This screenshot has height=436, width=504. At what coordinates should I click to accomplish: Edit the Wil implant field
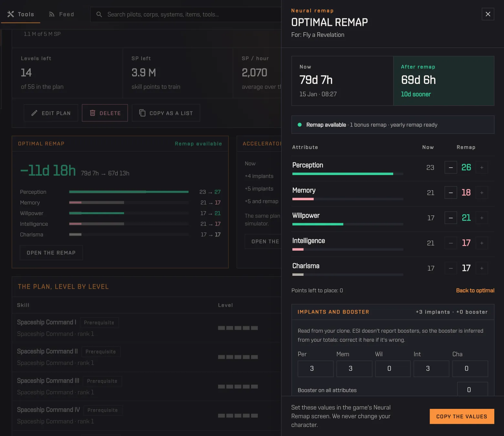[393, 369]
